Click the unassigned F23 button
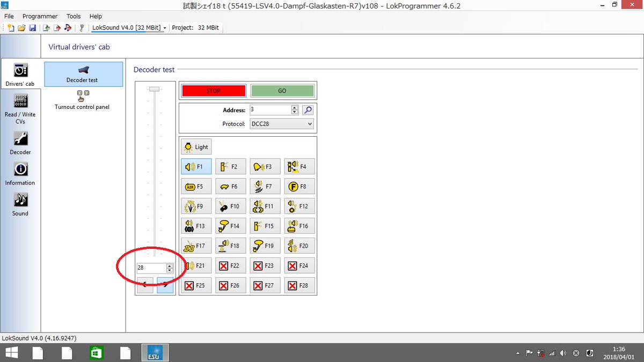This screenshot has width=644, height=362. (265, 266)
